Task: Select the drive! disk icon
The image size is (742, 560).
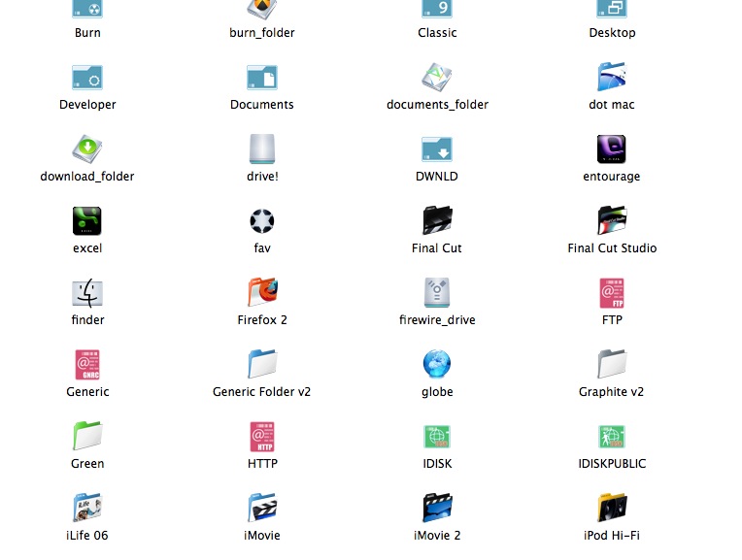Action: 261,149
